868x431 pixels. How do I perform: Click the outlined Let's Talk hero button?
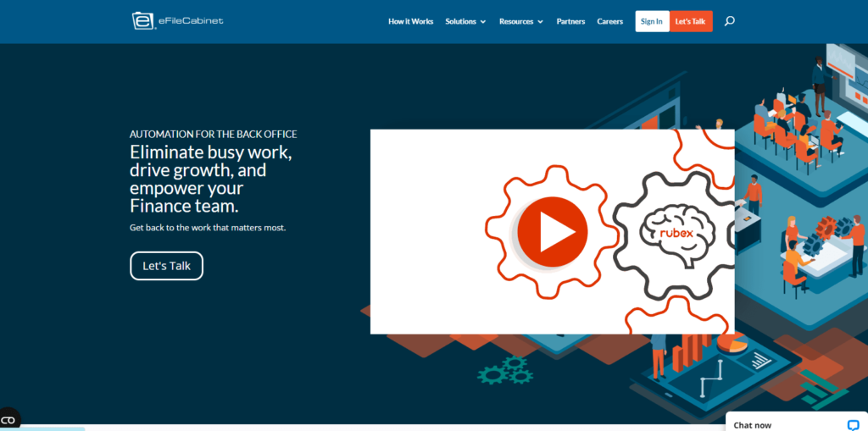click(x=167, y=266)
